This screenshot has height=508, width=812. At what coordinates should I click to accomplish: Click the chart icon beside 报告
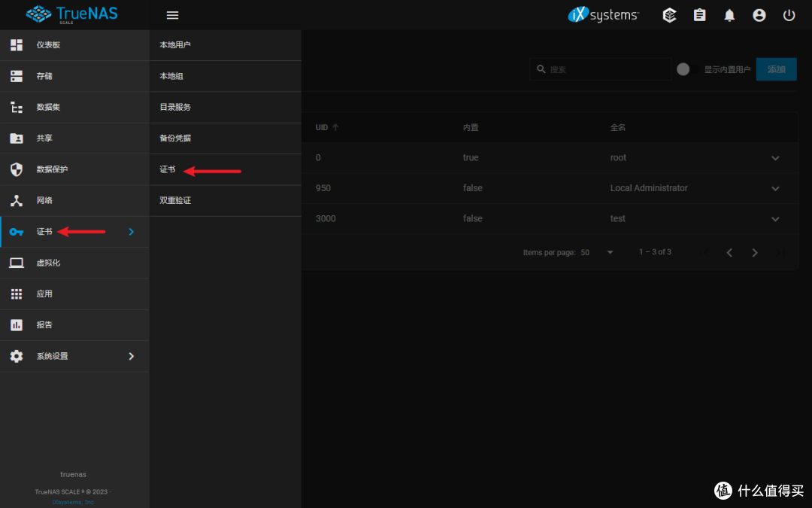(17, 325)
